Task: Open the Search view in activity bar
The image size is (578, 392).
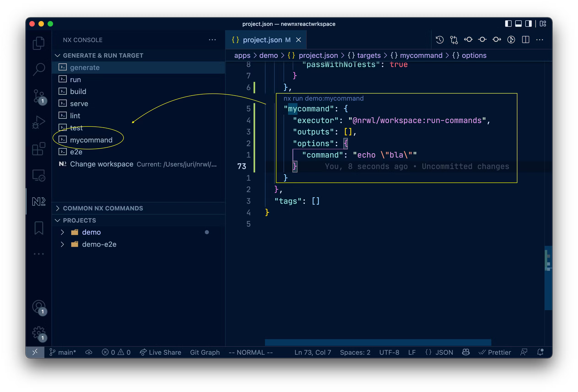Action: tap(38, 69)
